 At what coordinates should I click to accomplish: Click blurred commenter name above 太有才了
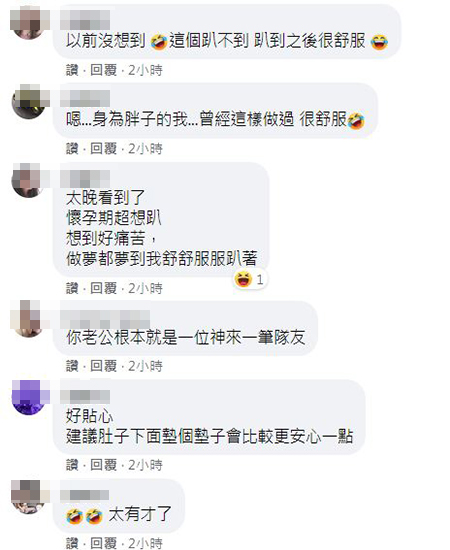tap(85, 495)
